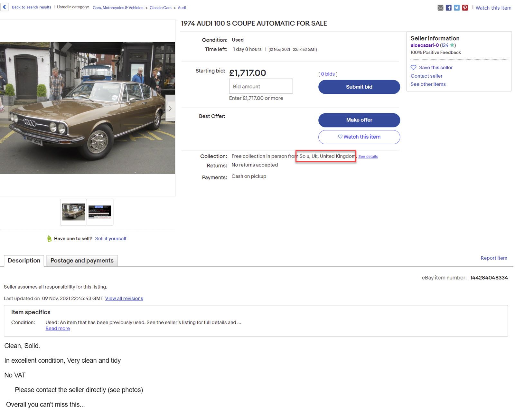
Task: Select the first car thumbnail
Action: tap(73, 212)
